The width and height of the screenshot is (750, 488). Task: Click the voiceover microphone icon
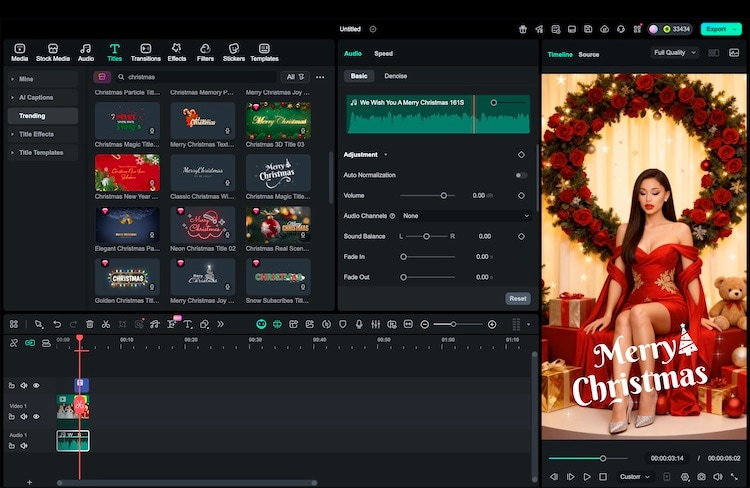(359, 324)
